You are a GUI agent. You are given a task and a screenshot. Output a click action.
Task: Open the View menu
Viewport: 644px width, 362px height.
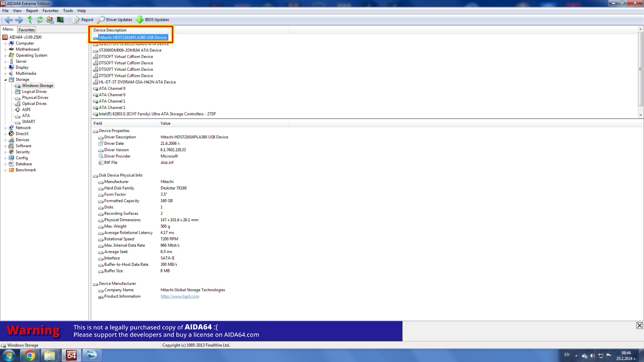click(x=17, y=11)
